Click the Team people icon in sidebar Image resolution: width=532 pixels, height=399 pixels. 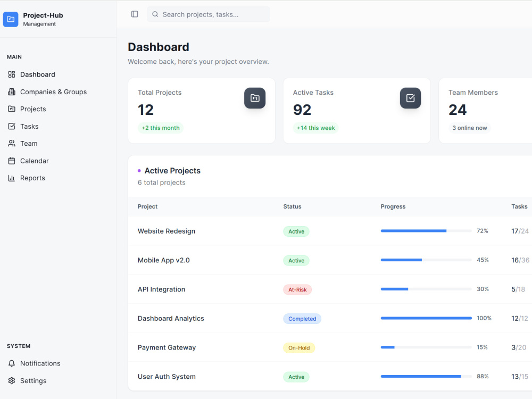[x=12, y=144]
